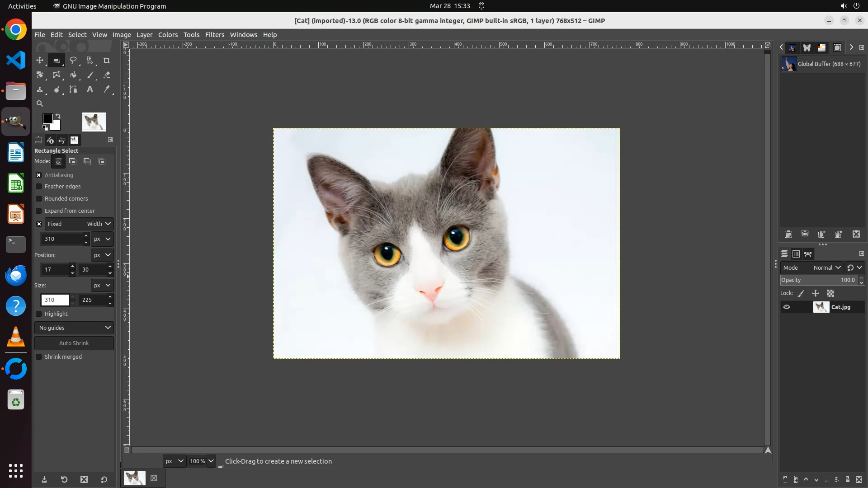Open the Filters menu
This screenshot has height=488, width=868.
(214, 35)
